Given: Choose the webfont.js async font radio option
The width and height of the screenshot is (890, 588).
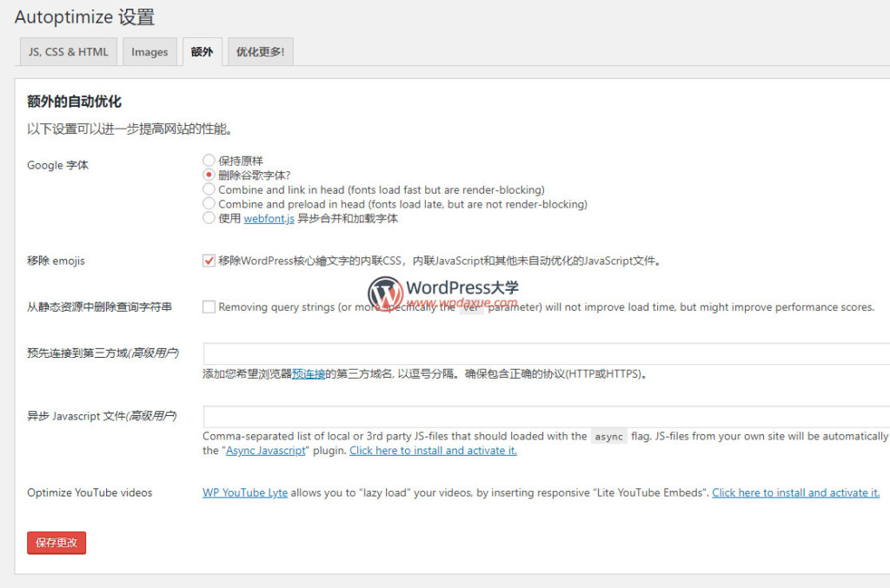Looking at the screenshot, I should (x=209, y=218).
